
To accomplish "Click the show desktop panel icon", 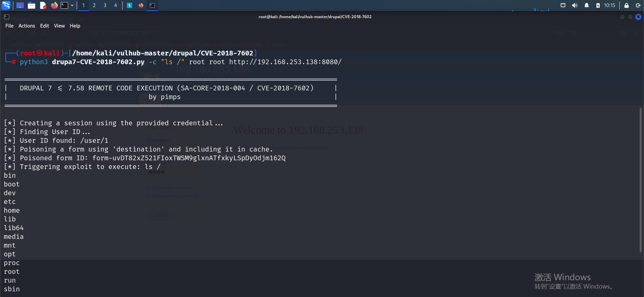I will [20, 5].
